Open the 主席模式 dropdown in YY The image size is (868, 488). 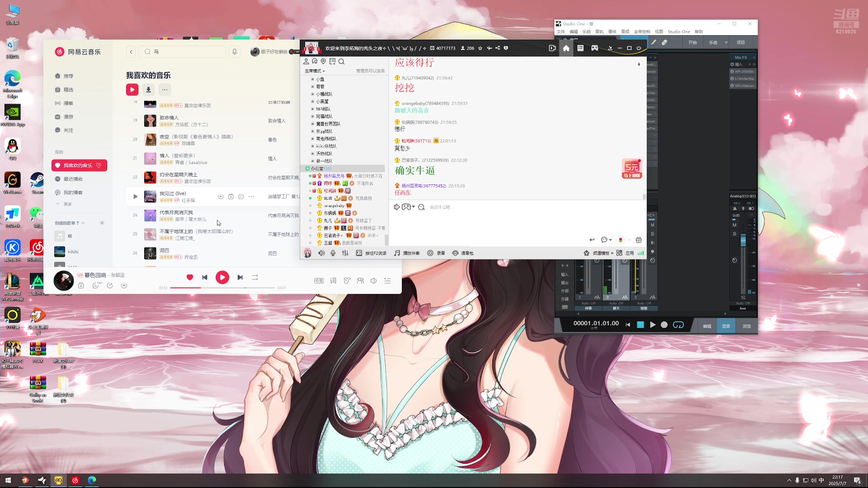click(315, 71)
